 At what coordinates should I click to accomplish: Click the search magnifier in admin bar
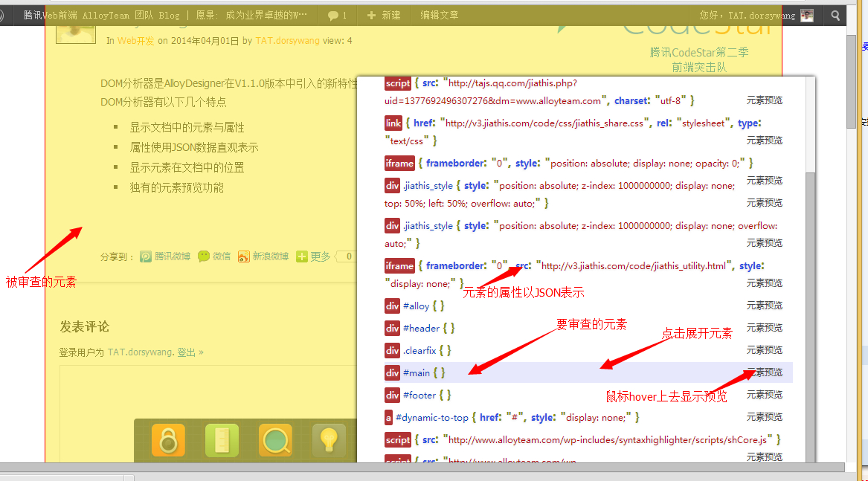pyautogui.click(x=835, y=15)
